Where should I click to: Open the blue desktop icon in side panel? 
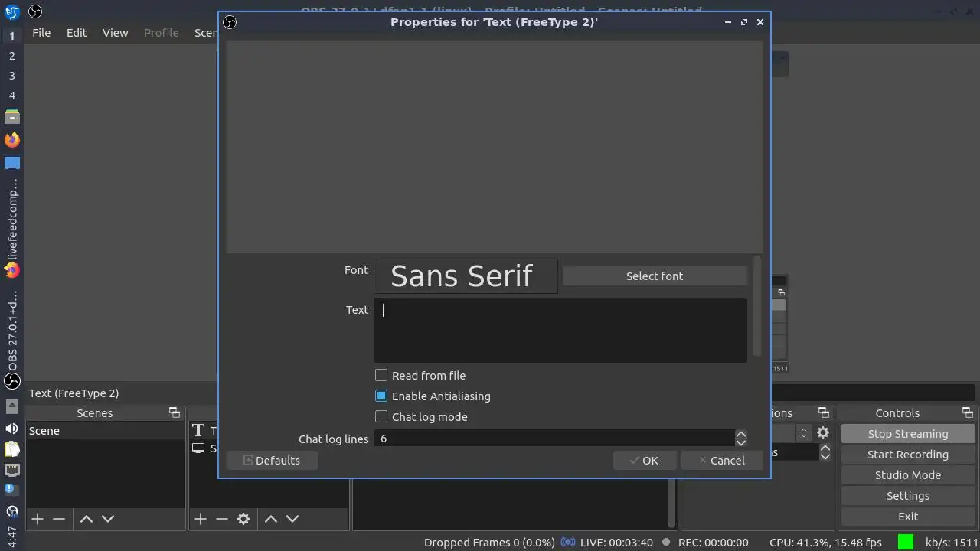pos(11,163)
